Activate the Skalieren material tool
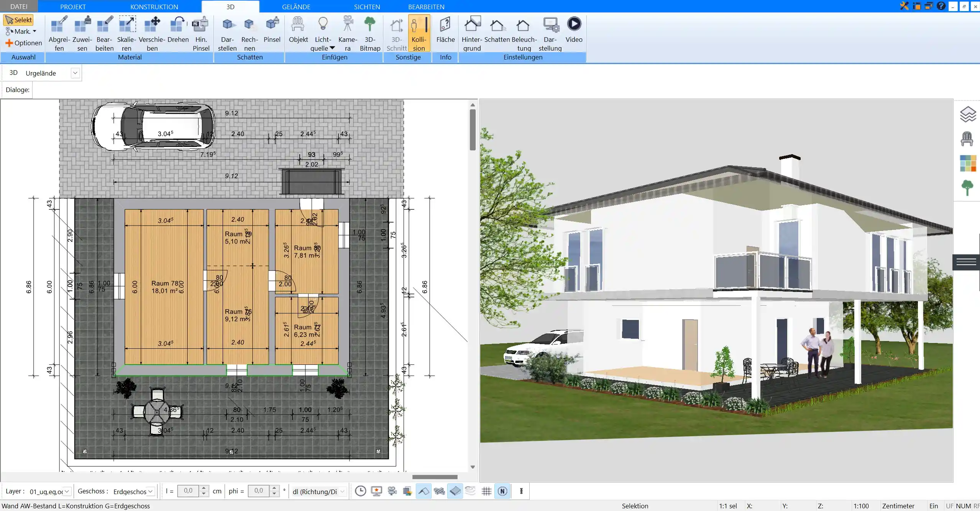The width and height of the screenshot is (980, 511). [126, 34]
